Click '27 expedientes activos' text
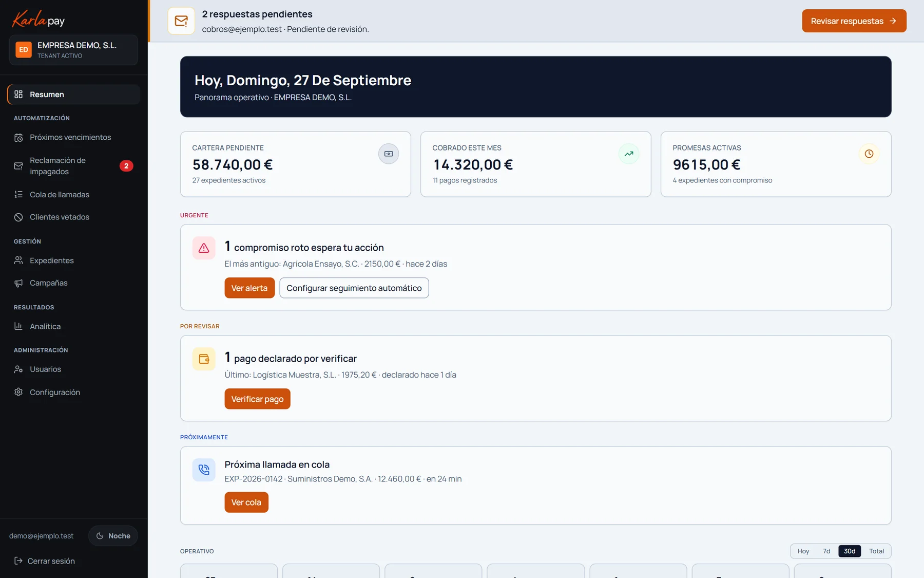Screen dimensions: 924x578 coord(229,180)
